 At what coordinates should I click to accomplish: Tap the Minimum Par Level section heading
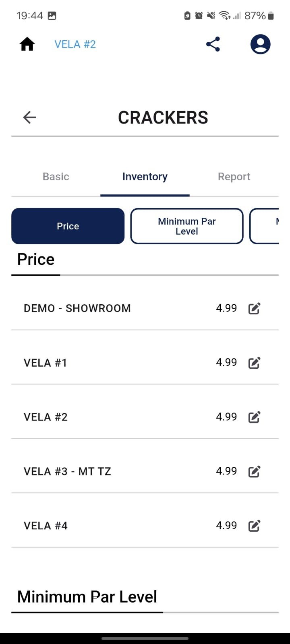point(87,597)
